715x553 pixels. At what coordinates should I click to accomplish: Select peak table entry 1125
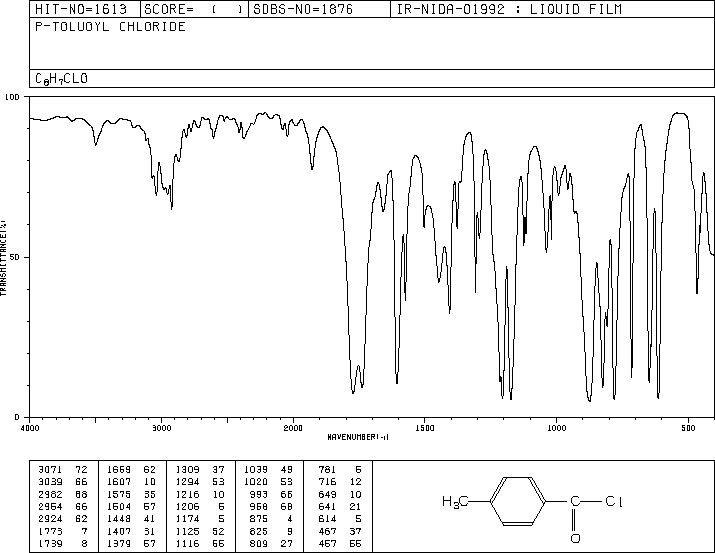(187, 531)
